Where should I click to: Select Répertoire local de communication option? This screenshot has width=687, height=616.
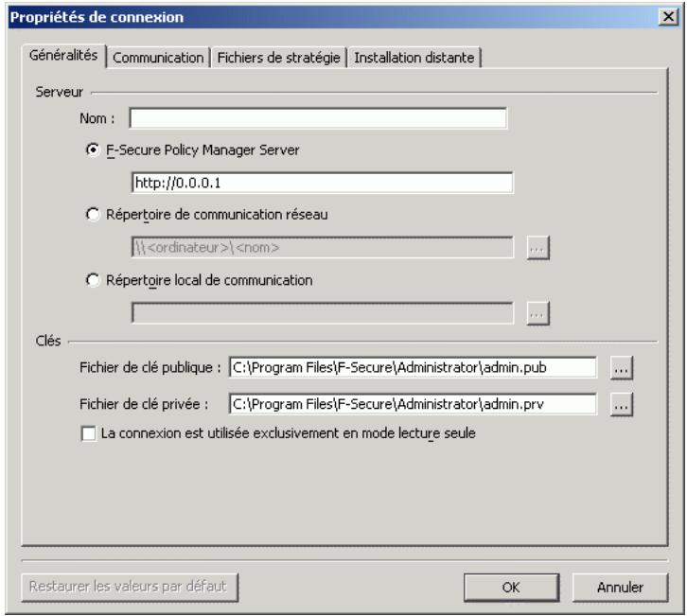coord(93,280)
